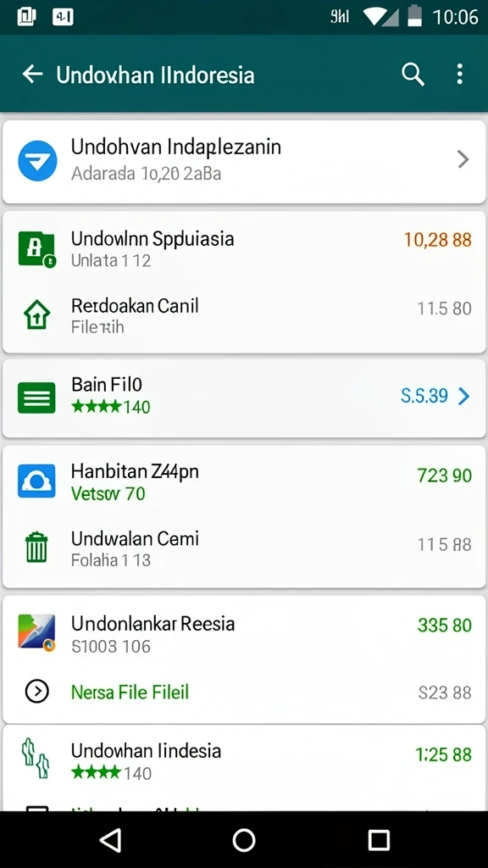This screenshot has width=488, height=868.
Task: Open search with magnifier icon
Action: 413,75
